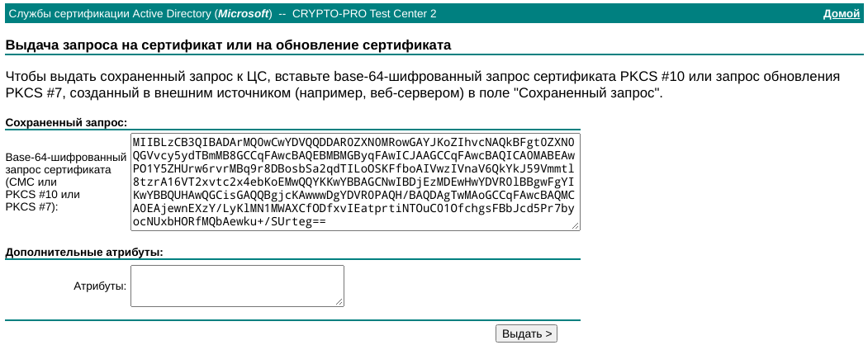The height and width of the screenshot is (364, 868).
Task: Grab the "Атрибуты" textarea resize handle
Action: 339,302
